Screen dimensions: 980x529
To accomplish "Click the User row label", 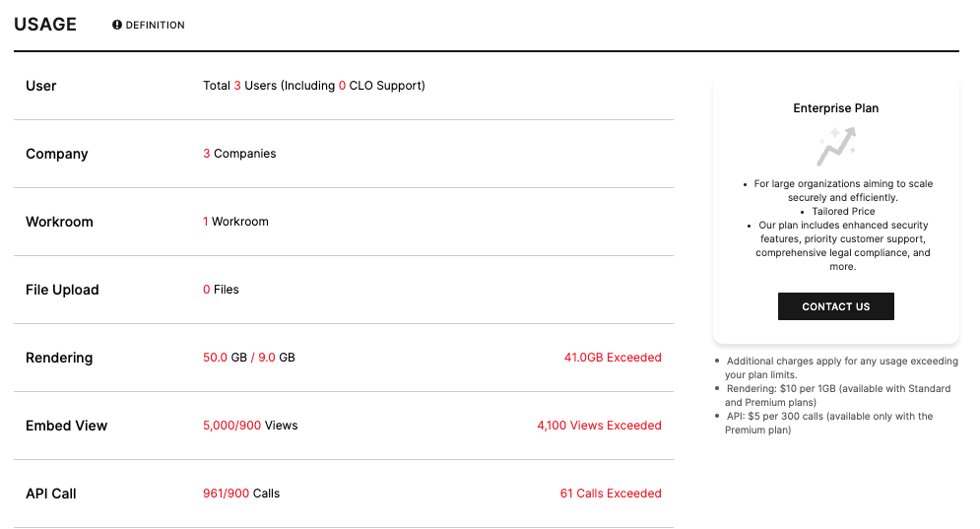I will (41, 86).
